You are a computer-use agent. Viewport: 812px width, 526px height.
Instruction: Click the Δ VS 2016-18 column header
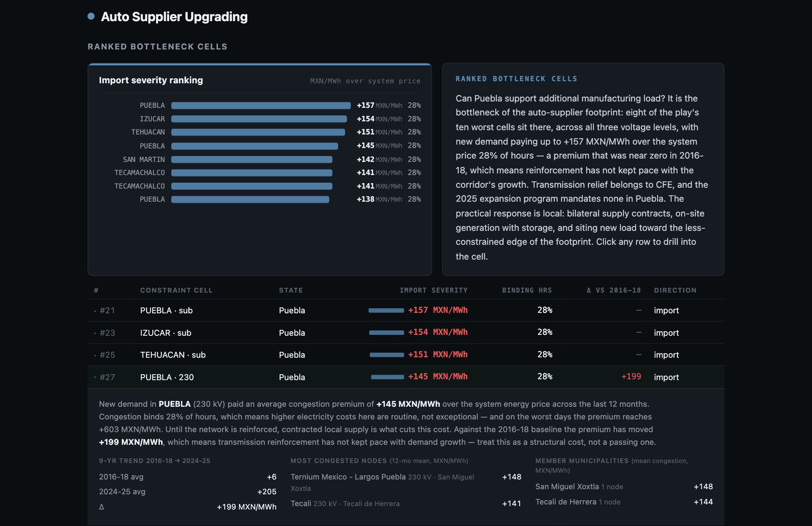[614, 290]
